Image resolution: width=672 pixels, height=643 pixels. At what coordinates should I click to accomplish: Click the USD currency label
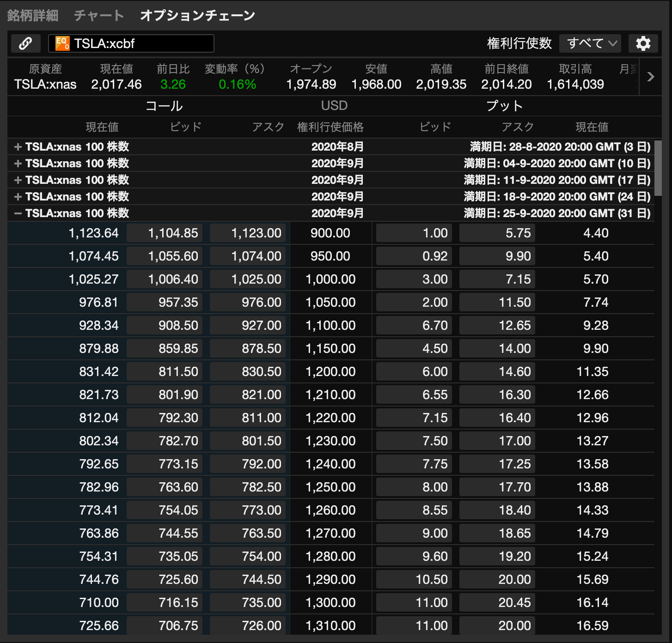[334, 106]
